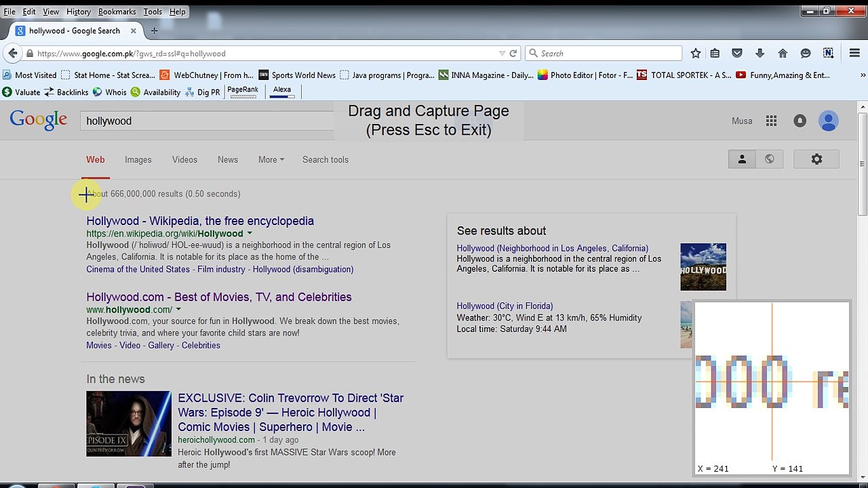Screen dimensions: 868x488
Task: Click the Backlinks toolbar button
Action: click(66, 92)
